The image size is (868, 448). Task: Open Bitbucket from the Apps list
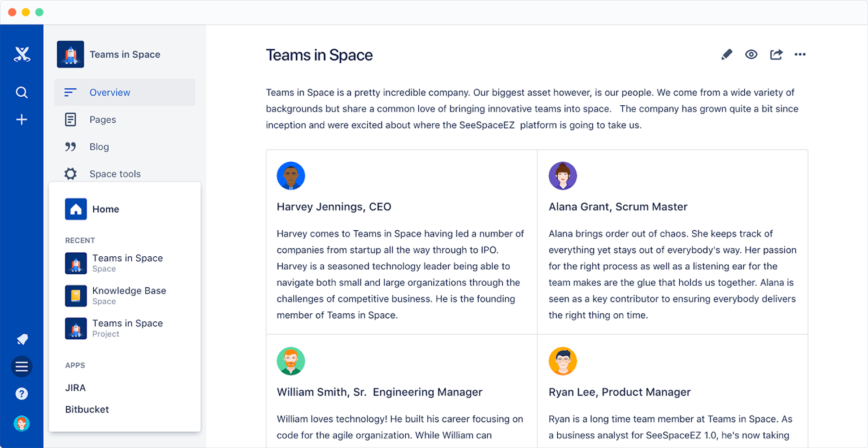point(87,409)
